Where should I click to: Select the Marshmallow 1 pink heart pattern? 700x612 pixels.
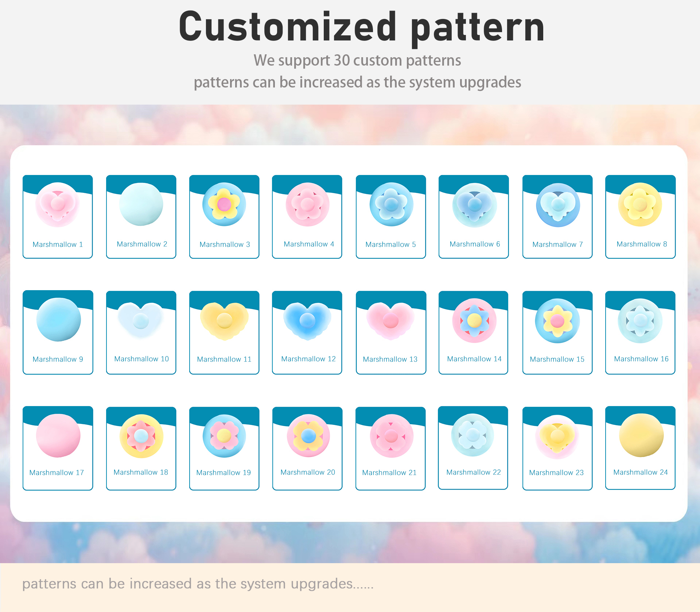[58, 204]
